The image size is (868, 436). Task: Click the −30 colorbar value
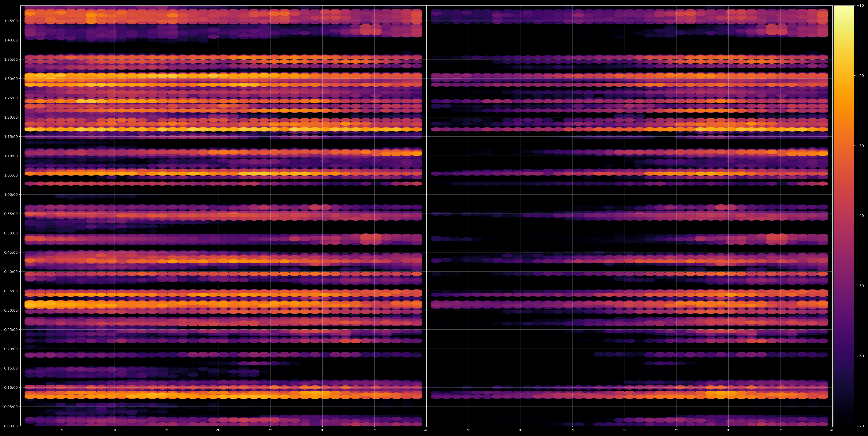(860, 146)
